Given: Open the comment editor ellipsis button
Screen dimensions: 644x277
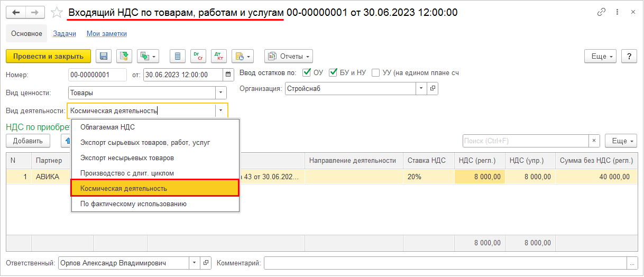Looking at the screenshot, I should click(x=631, y=263).
